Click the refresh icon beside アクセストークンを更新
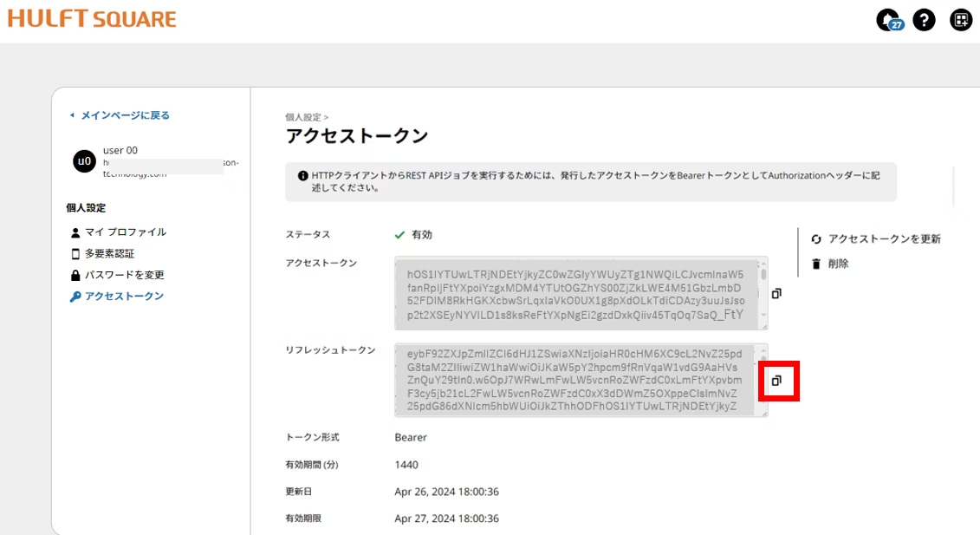The width and height of the screenshot is (980, 535). coord(816,239)
